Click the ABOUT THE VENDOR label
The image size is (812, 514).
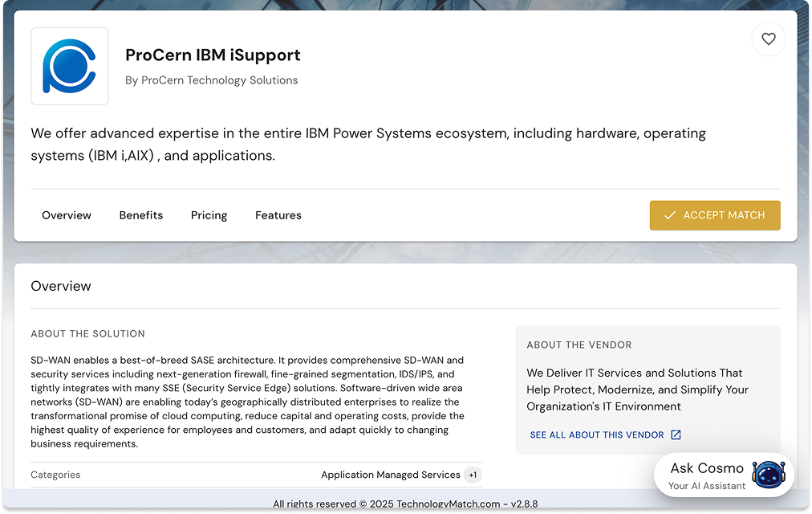(579, 345)
